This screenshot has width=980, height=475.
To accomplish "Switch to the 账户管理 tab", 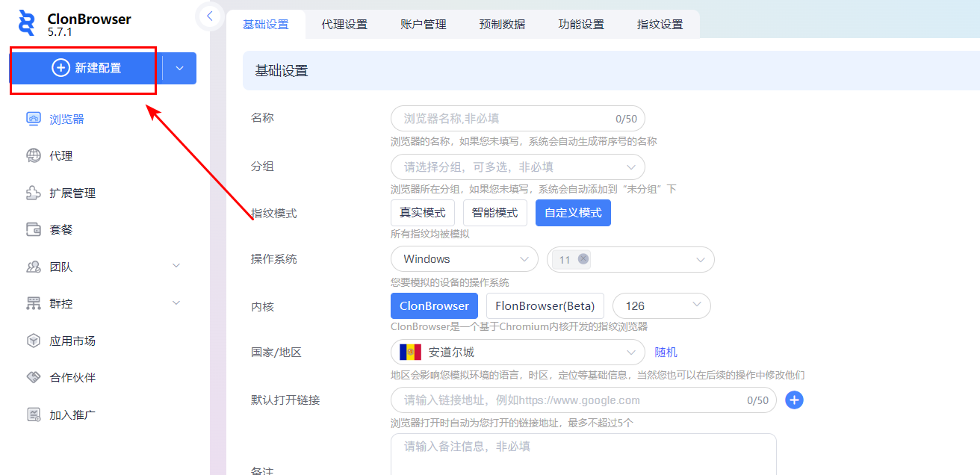I will pos(424,24).
